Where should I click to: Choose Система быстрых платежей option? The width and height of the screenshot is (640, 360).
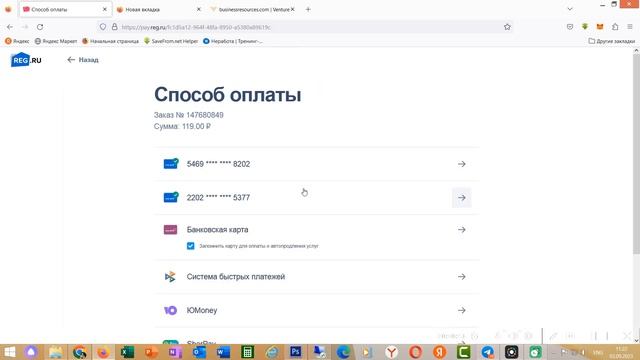tap(316, 277)
